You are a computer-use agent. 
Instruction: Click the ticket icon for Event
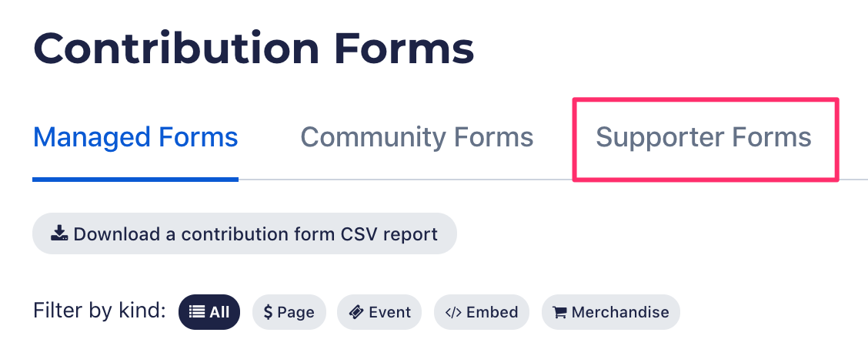click(356, 312)
